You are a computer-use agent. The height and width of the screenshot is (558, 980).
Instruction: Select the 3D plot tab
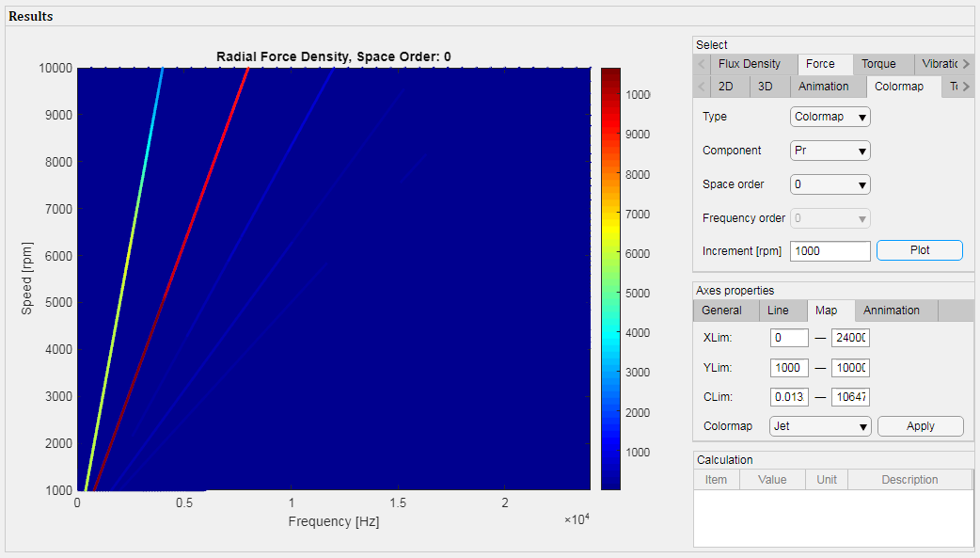766,87
